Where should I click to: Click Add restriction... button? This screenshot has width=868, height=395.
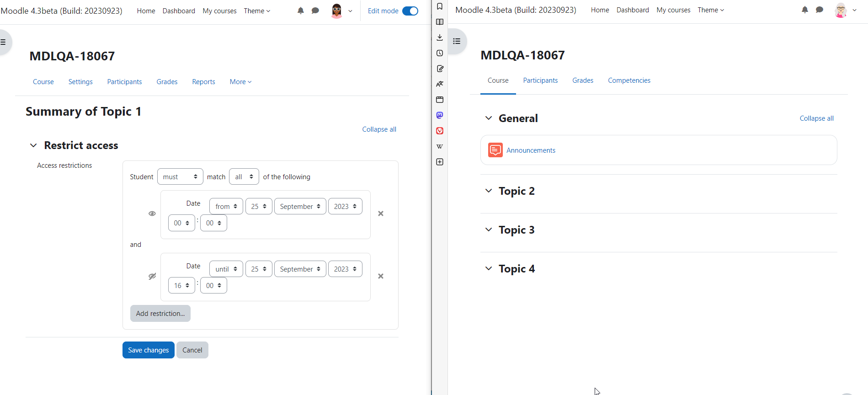(160, 314)
